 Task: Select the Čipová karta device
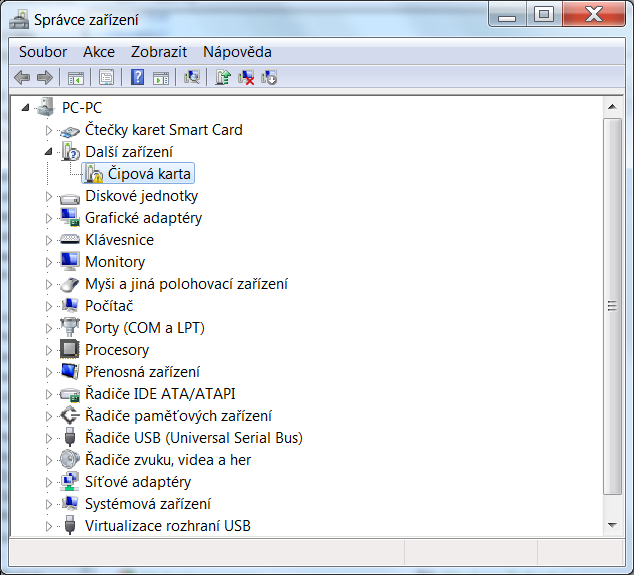[x=149, y=174]
